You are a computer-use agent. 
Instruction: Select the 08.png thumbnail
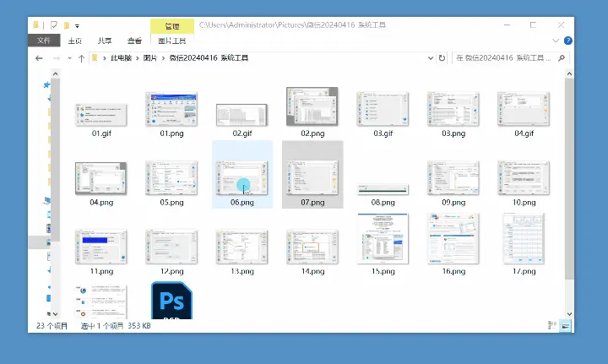pos(383,189)
